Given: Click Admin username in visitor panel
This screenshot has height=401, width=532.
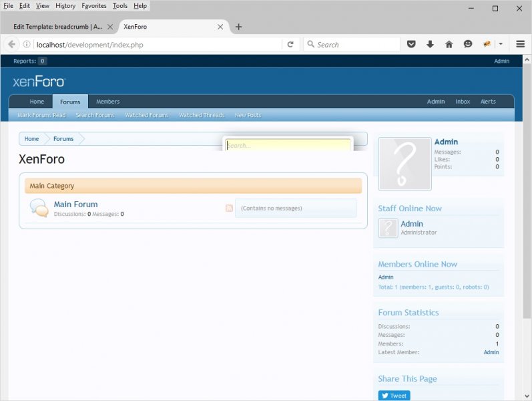Looking at the screenshot, I should [446, 142].
